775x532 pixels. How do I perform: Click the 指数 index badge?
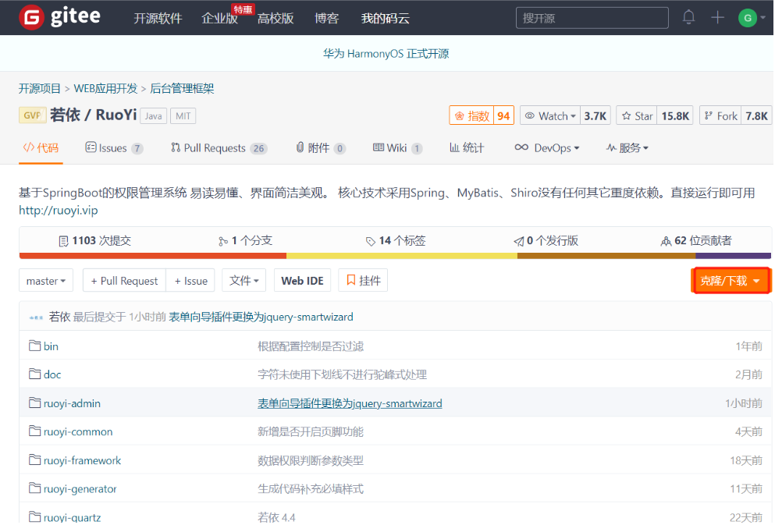[482, 116]
